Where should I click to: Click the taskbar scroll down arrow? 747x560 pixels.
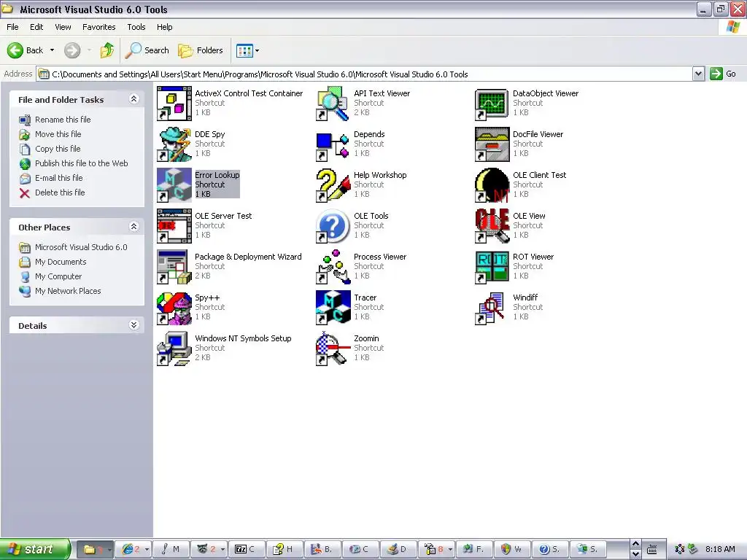click(x=635, y=554)
